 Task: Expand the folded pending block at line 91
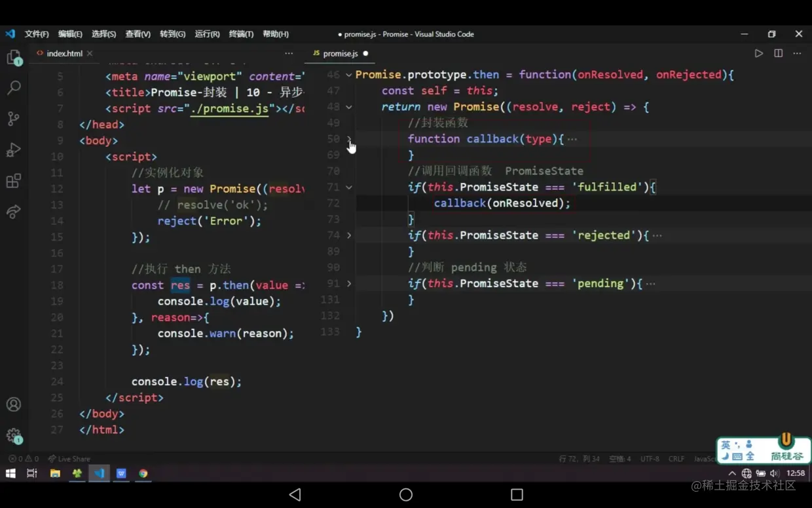point(349,283)
